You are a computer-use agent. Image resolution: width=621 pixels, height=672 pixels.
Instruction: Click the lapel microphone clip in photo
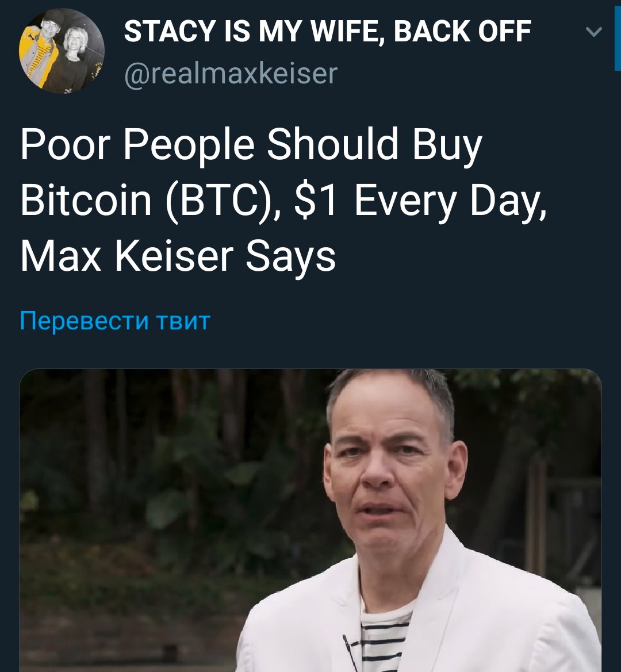(x=348, y=647)
